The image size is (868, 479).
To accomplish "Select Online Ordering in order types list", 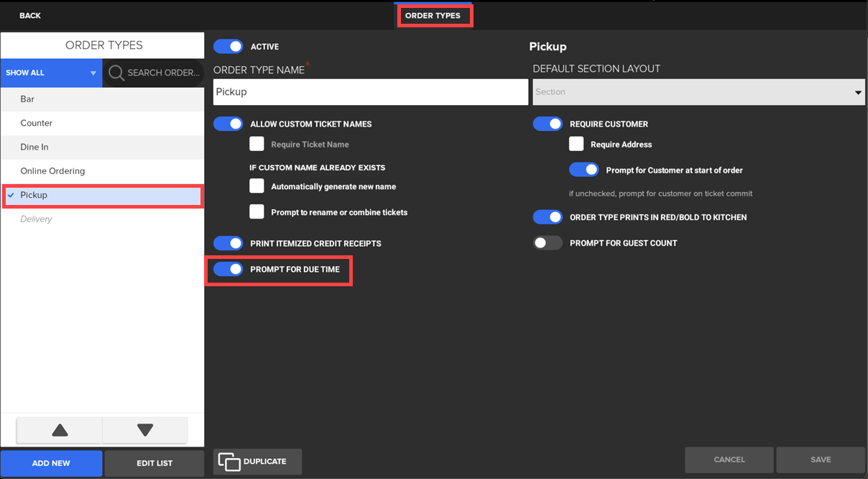I will [52, 171].
